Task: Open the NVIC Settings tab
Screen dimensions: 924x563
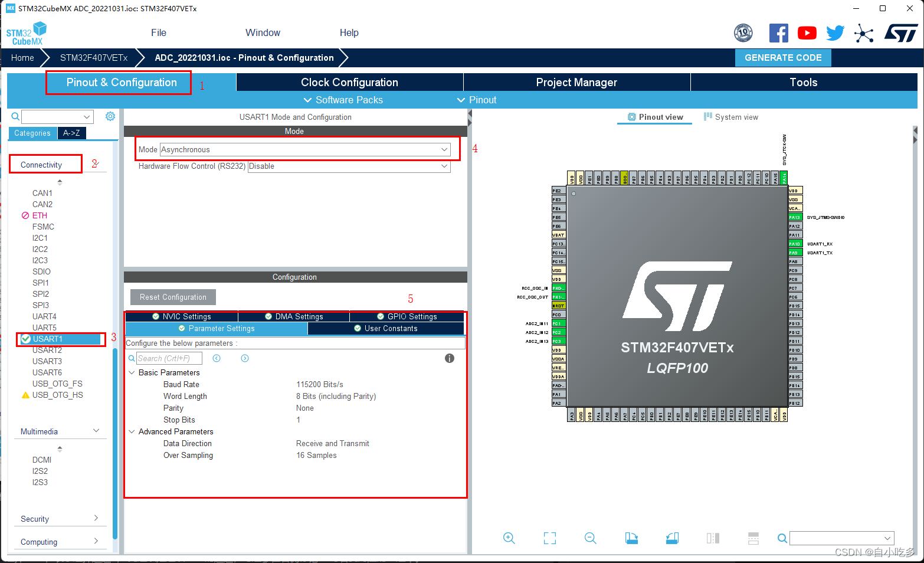Action: coord(181,316)
